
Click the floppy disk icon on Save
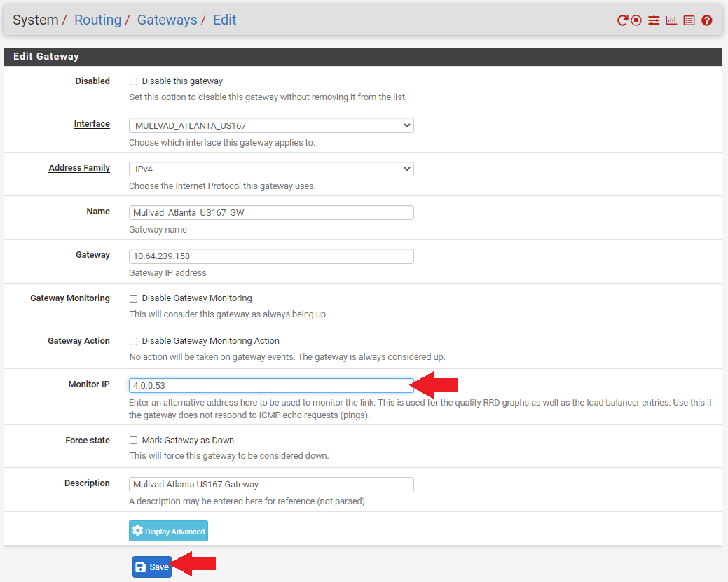[140, 567]
